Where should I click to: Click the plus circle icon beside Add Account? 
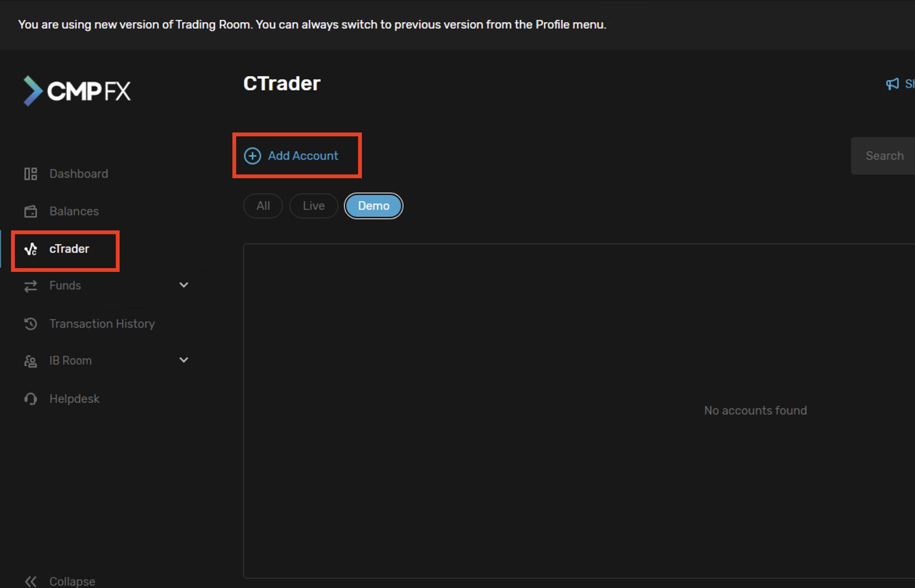pyautogui.click(x=253, y=156)
